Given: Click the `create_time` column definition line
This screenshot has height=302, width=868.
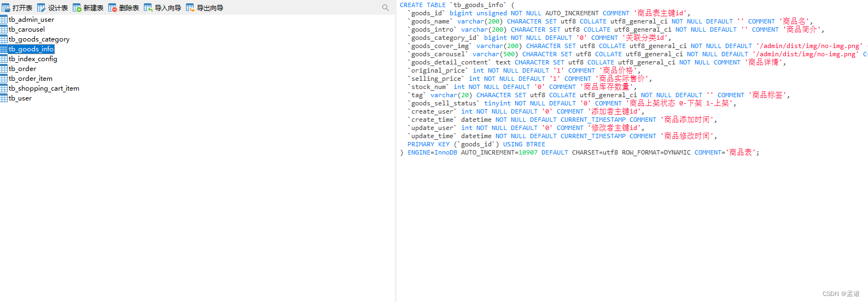Looking at the screenshot, I should click(562, 120).
